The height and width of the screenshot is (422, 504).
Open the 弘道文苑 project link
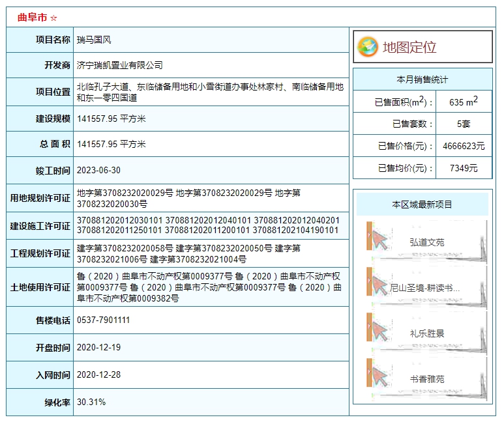tap(427, 242)
